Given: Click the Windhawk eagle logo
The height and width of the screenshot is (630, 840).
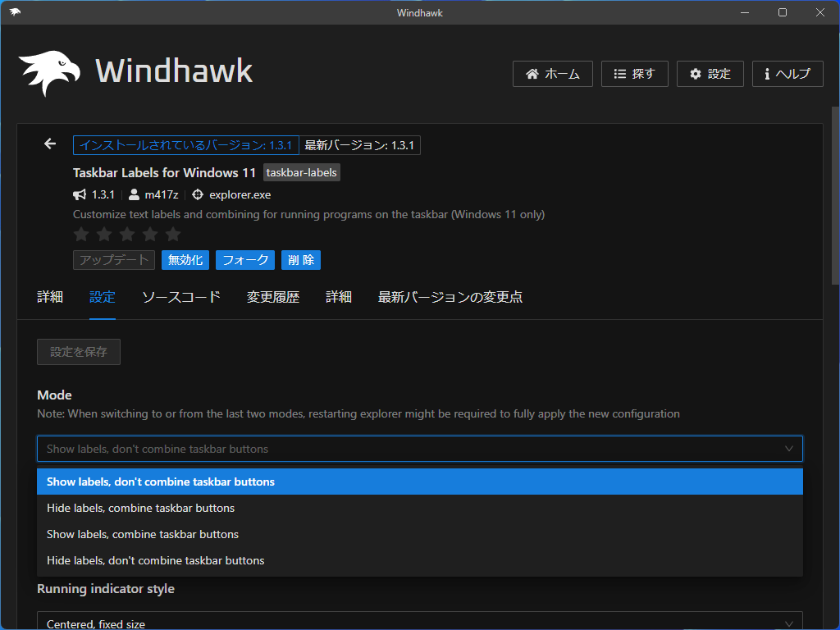Looking at the screenshot, I should point(49,73).
